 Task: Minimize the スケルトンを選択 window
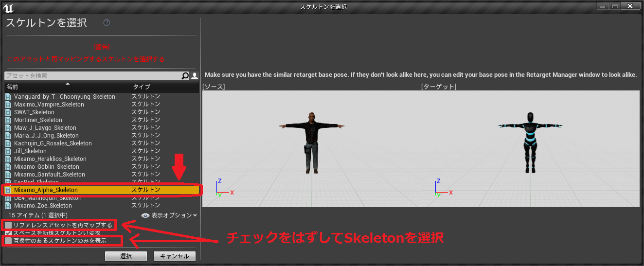[604, 6]
